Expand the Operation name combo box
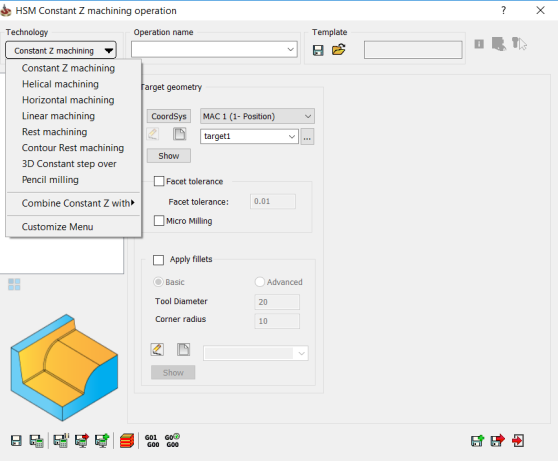 [x=214, y=49]
